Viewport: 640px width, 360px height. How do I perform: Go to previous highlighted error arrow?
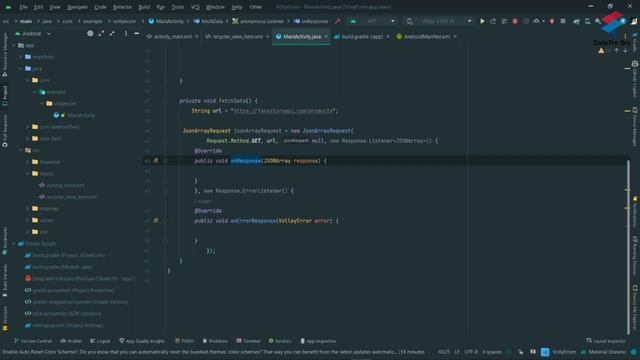coord(616,51)
